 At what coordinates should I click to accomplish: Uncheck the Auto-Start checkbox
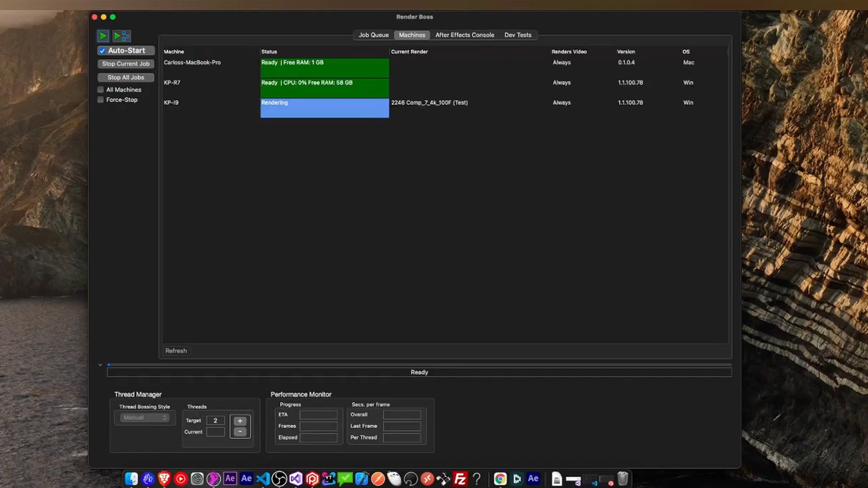pyautogui.click(x=102, y=51)
